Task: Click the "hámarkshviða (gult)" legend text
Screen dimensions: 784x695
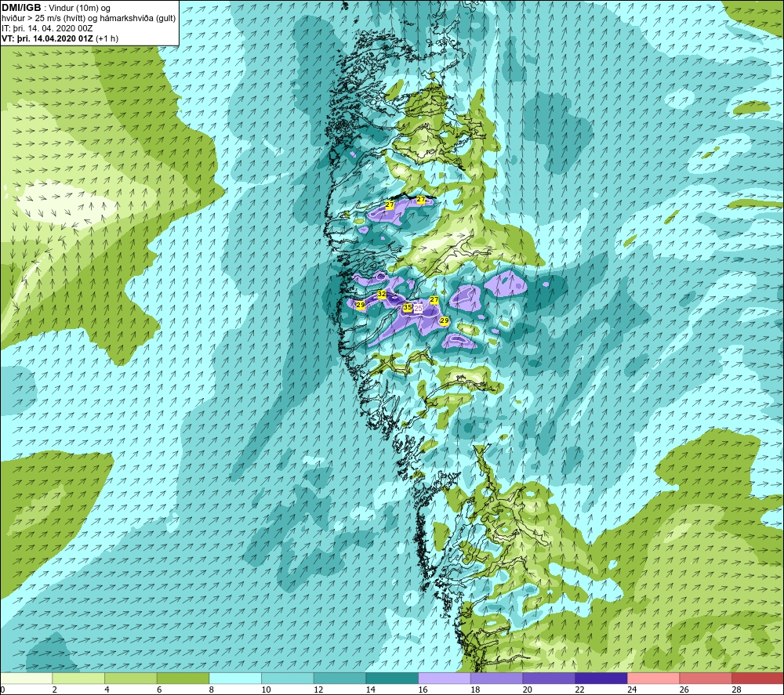Action: [x=139, y=19]
